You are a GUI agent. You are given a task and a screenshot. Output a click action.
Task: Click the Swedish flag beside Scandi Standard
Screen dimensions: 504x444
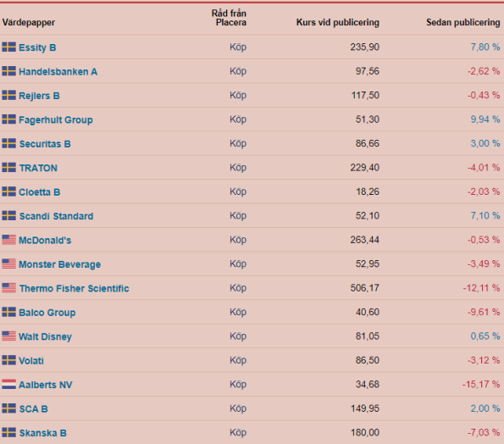click(8, 216)
